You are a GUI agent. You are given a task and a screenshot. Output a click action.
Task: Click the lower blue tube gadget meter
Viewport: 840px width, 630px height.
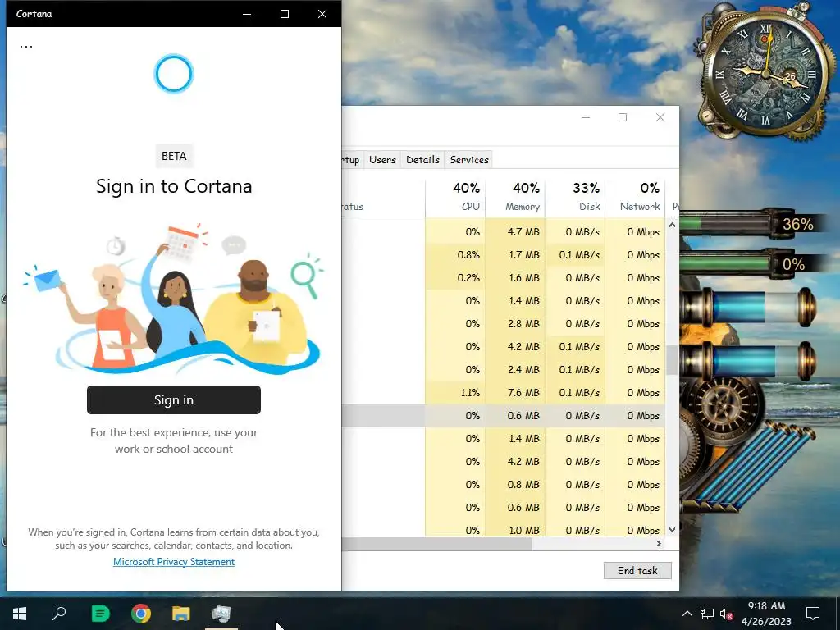tap(748, 360)
